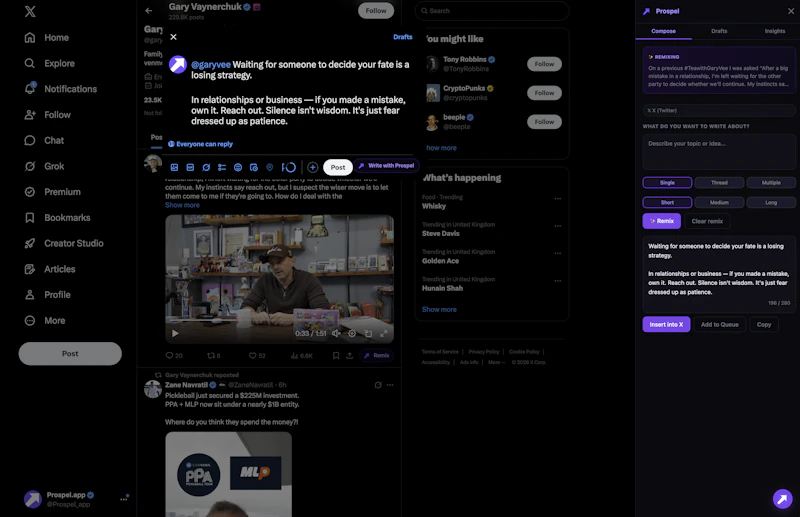800x517 pixels.
Task: Expand video to fullscreen
Action: click(384, 333)
